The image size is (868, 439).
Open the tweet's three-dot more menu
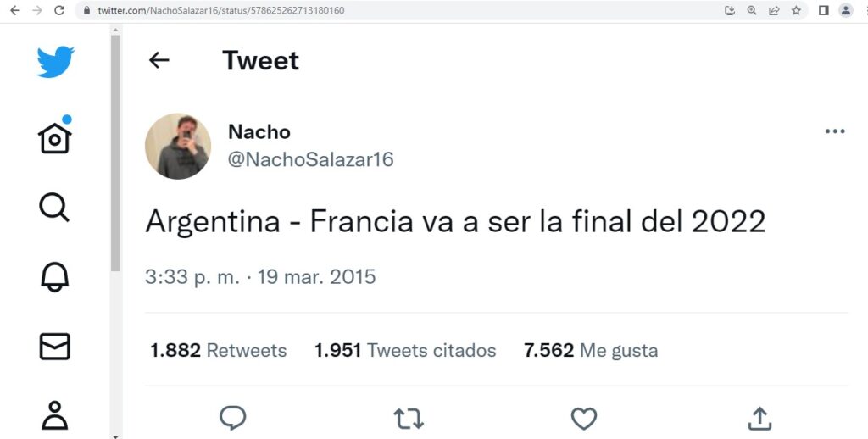835,131
